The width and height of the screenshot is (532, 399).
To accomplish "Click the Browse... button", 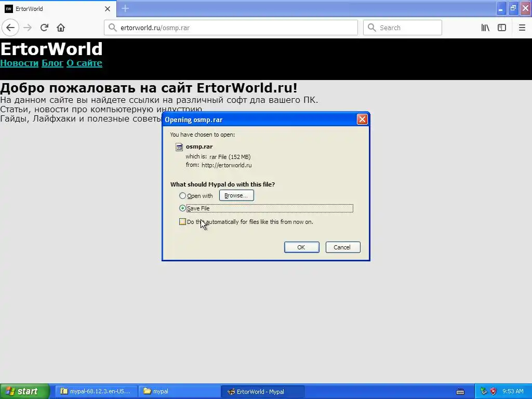I will (236, 195).
